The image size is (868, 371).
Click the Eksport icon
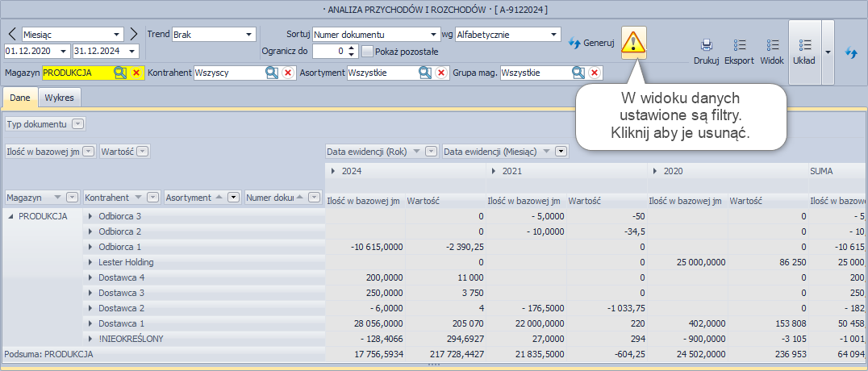739,45
